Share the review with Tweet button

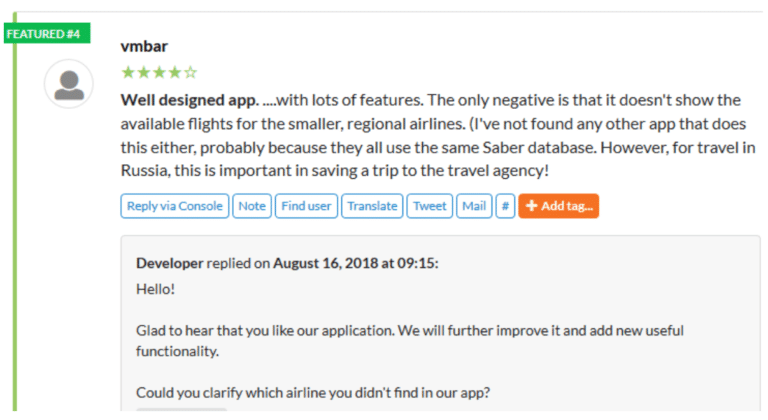tap(430, 206)
